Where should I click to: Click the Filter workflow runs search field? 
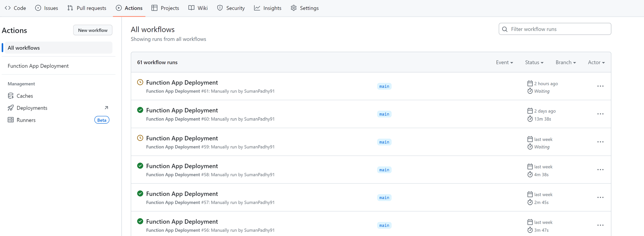pos(555,29)
